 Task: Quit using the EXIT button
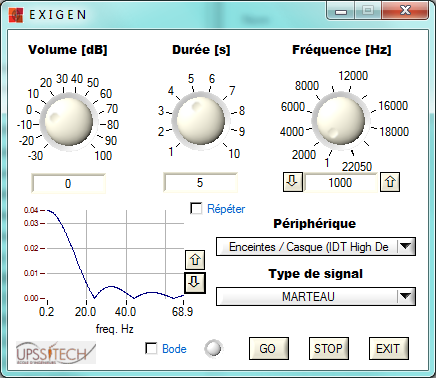(x=389, y=348)
